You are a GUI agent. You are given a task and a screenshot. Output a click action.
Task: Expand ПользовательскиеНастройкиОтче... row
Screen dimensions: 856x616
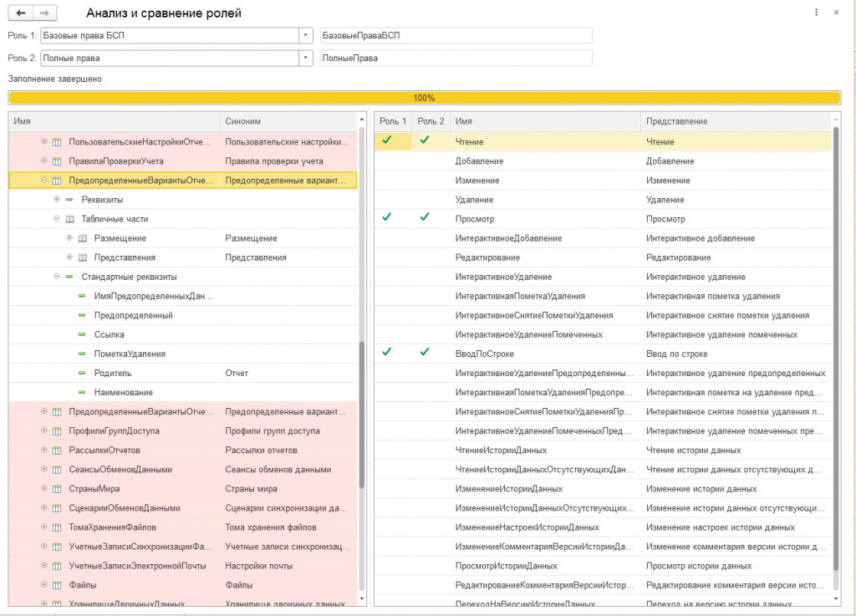44,141
